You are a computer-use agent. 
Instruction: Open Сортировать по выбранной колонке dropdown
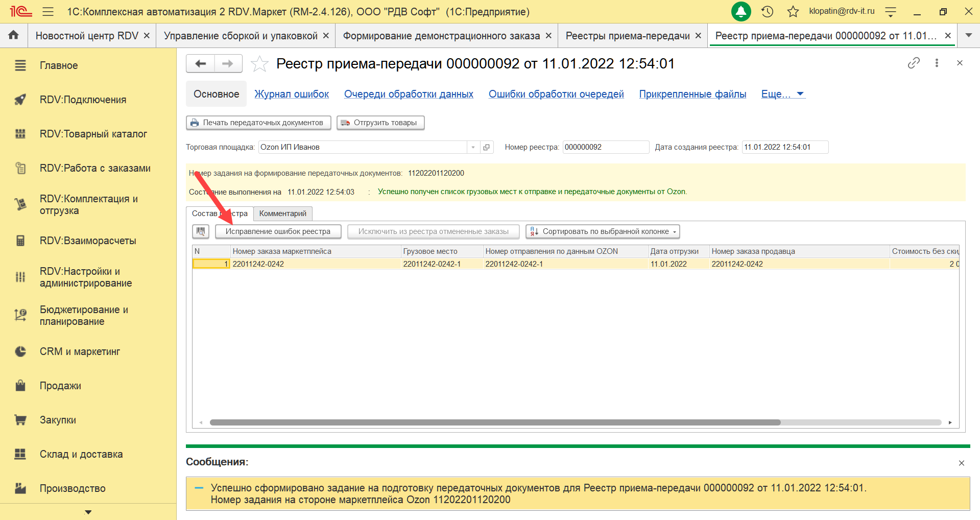(603, 231)
